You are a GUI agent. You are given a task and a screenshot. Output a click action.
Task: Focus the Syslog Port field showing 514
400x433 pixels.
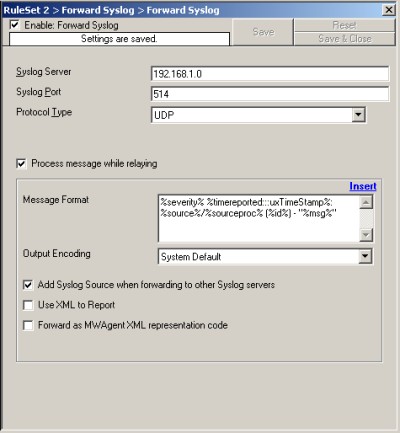coord(270,94)
